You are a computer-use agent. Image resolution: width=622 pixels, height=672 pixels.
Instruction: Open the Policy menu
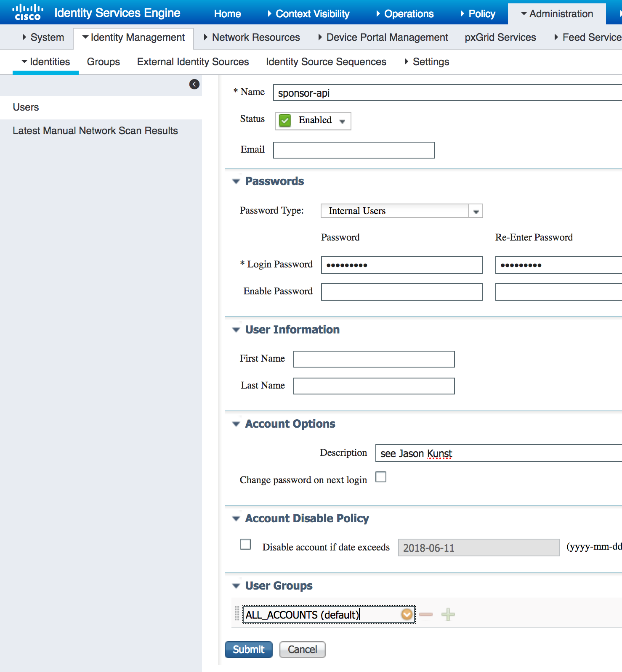tap(478, 14)
